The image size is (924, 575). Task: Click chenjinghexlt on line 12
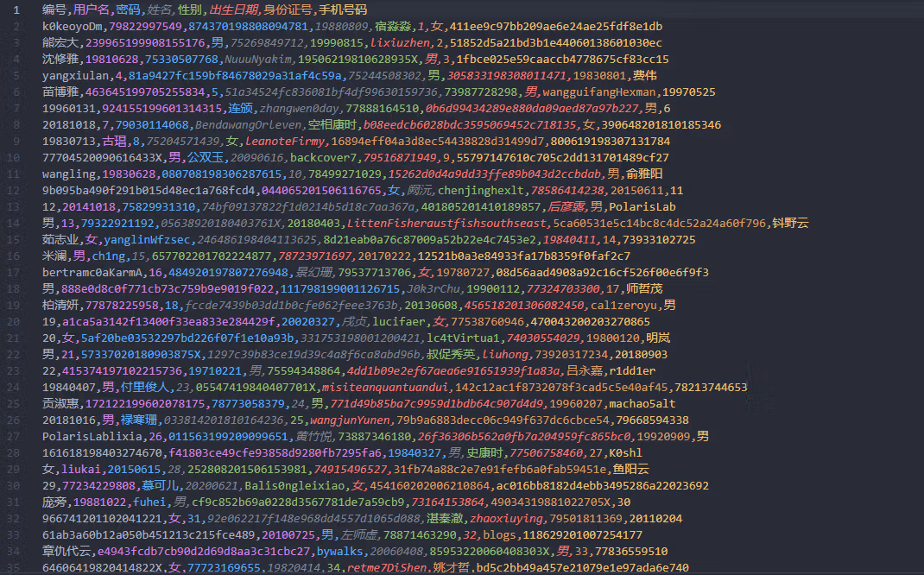click(481, 191)
